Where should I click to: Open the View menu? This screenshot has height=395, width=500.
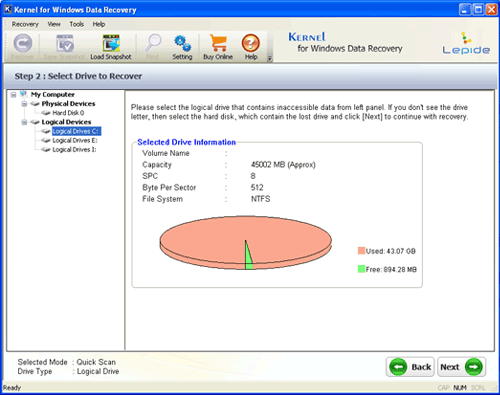54,24
